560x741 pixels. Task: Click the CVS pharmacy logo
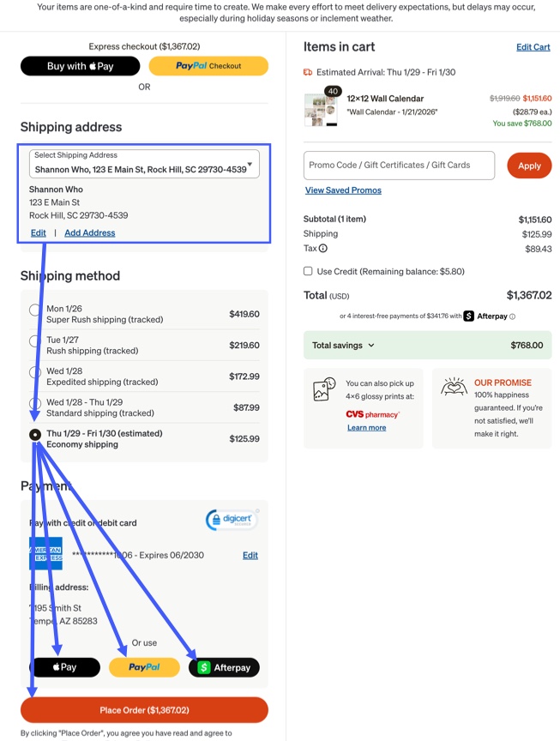click(372, 414)
